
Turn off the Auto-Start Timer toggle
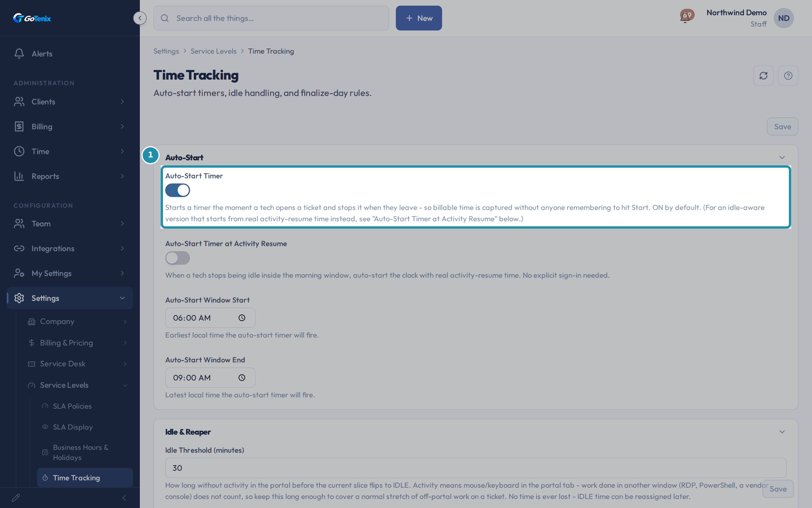(178, 190)
